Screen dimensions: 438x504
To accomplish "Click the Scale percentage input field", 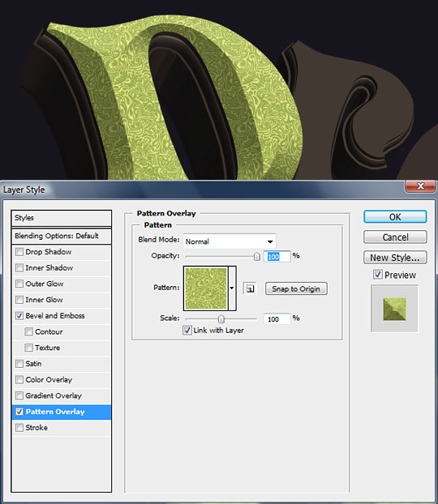I will 277,319.
